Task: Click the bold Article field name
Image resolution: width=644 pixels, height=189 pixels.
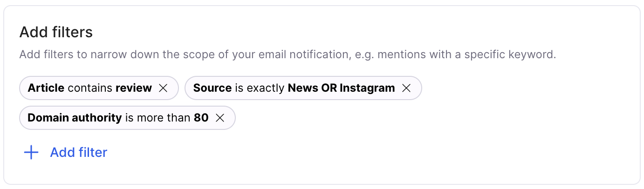Action: [x=46, y=88]
